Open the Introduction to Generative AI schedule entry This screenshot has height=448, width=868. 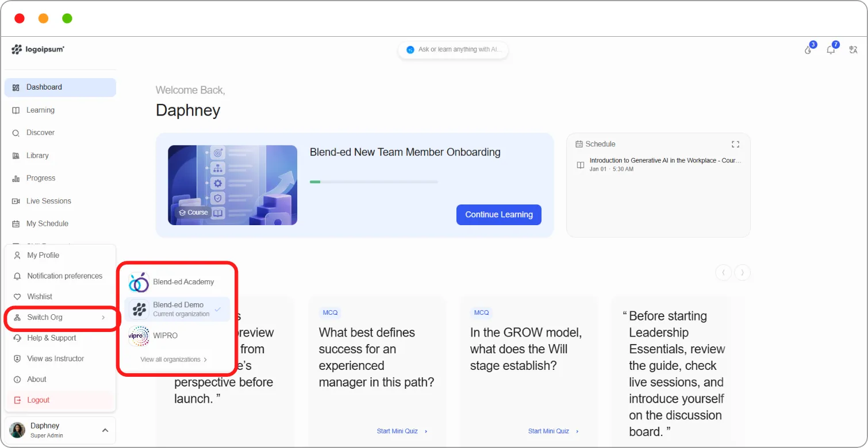(659, 165)
